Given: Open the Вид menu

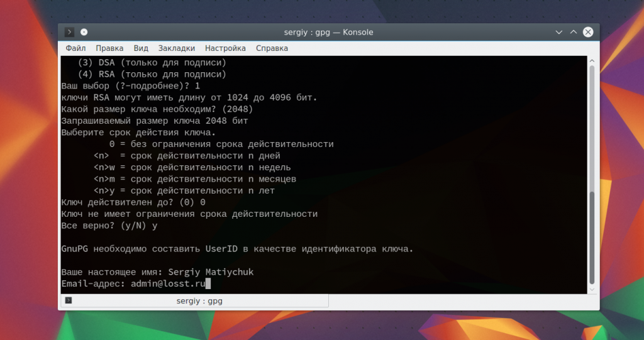Looking at the screenshot, I should pos(141,48).
